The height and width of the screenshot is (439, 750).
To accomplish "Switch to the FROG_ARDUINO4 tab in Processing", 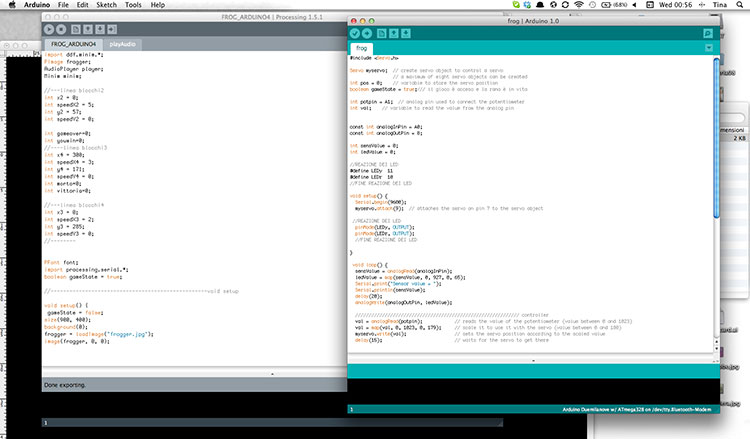I will point(74,44).
